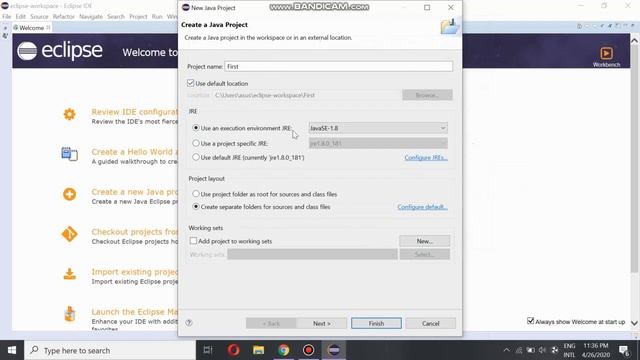Screen dimensions: 640x360
Task: Click the Eclipse taskbar icon
Action: (x=334, y=350)
